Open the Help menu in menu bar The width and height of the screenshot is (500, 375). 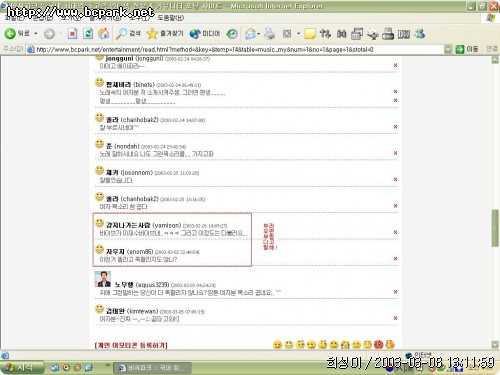pos(170,17)
